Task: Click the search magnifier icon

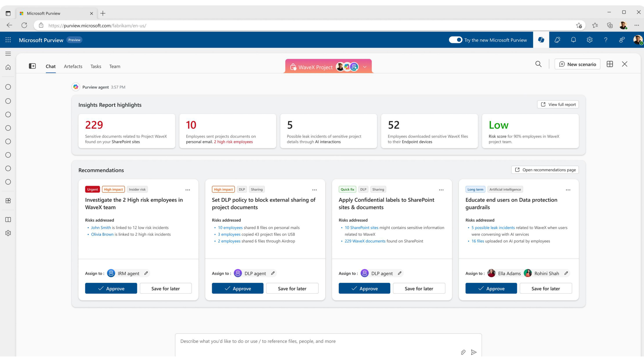Action: point(538,64)
